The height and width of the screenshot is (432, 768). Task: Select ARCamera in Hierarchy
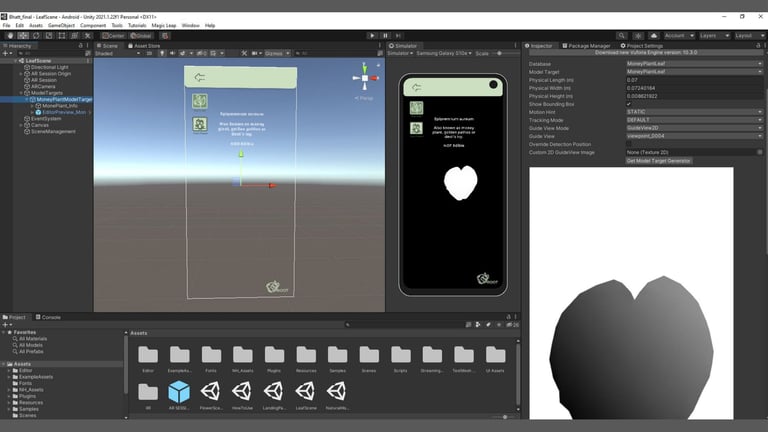43,86
